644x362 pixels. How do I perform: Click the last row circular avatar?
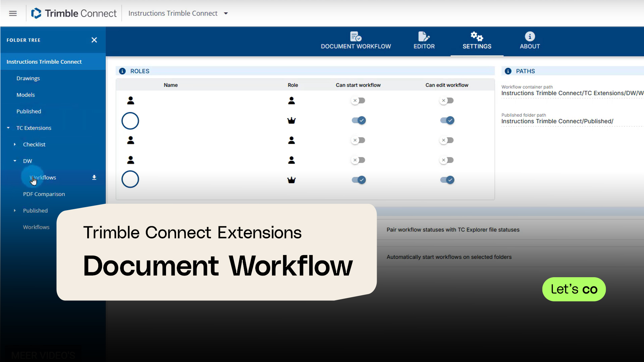pos(130,179)
